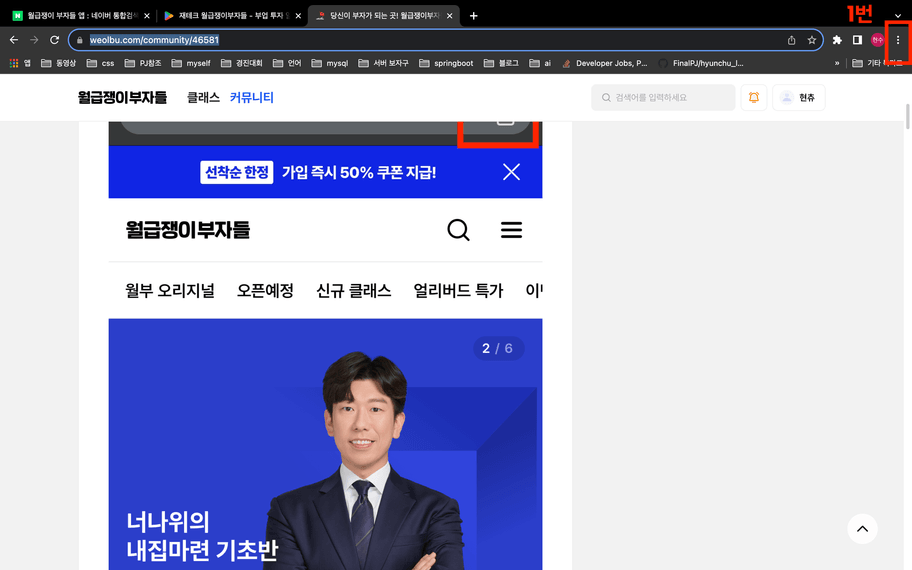The width and height of the screenshot is (912, 570).
Task: Open the 블로그 bookmark folder
Action: pyautogui.click(x=501, y=63)
